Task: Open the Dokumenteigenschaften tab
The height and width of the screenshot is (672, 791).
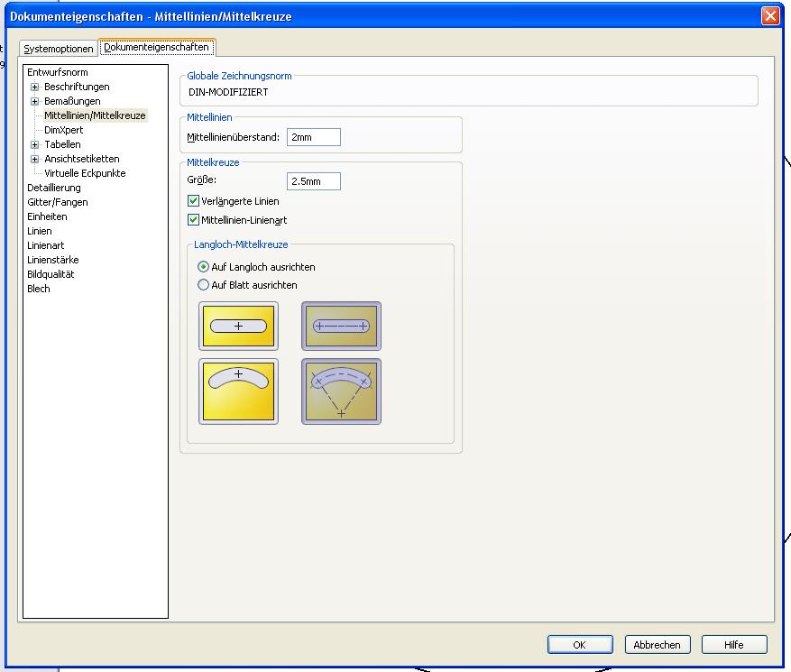Action: pos(157,47)
